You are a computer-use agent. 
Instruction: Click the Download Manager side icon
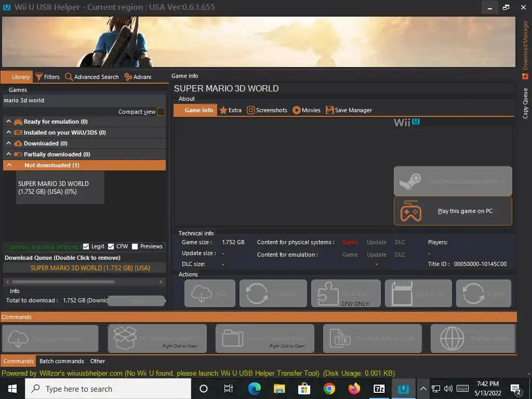coord(525,76)
